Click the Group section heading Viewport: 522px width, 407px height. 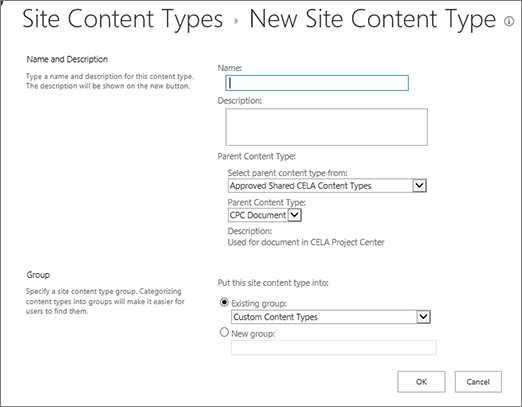coord(38,275)
